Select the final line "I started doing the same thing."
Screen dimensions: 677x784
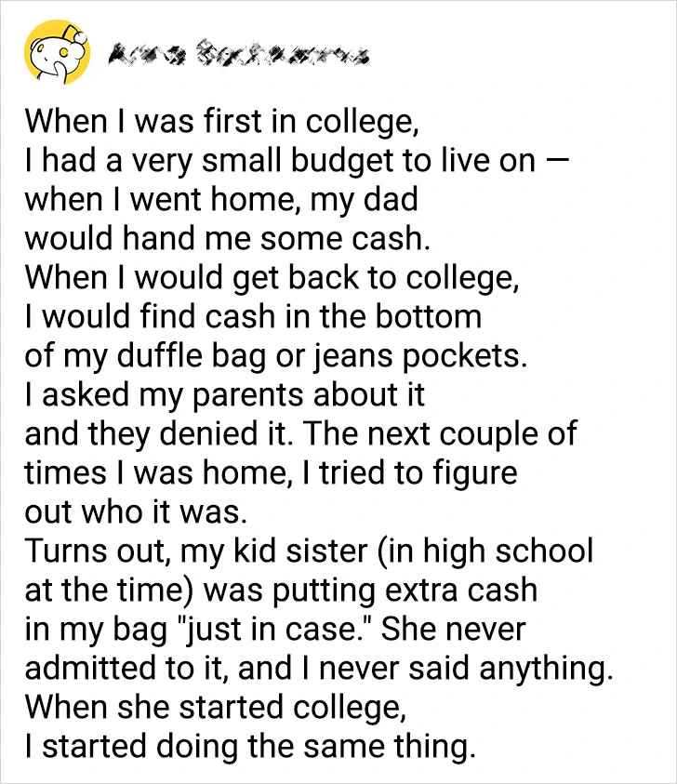[x=249, y=747]
